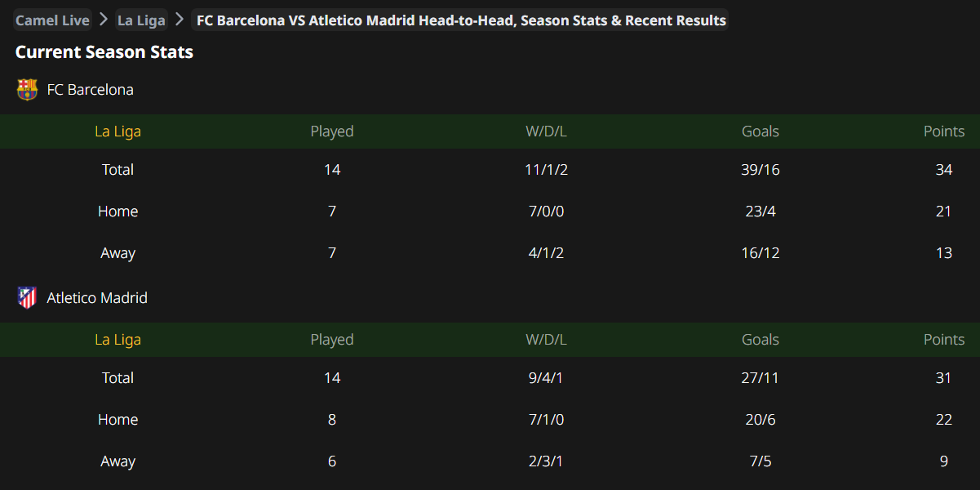The width and height of the screenshot is (980, 490).
Task: Open the Camel Live breadcrumb link
Action: [x=52, y=20]
